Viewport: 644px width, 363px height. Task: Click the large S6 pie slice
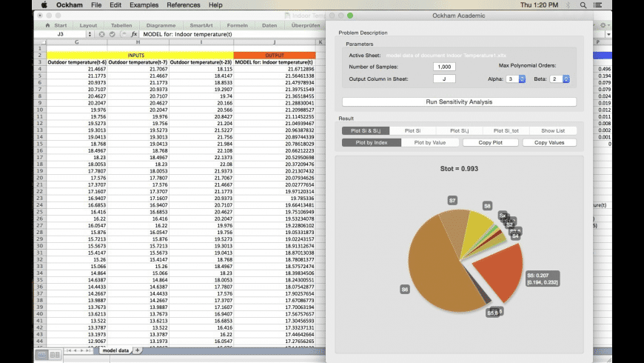437,278
